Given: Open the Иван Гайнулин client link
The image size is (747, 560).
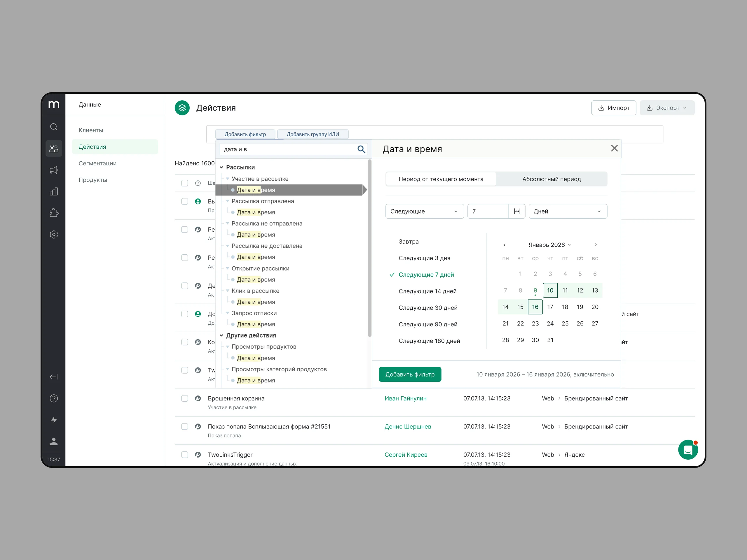Looking at the screenshot, I should (x=405, y=399).
